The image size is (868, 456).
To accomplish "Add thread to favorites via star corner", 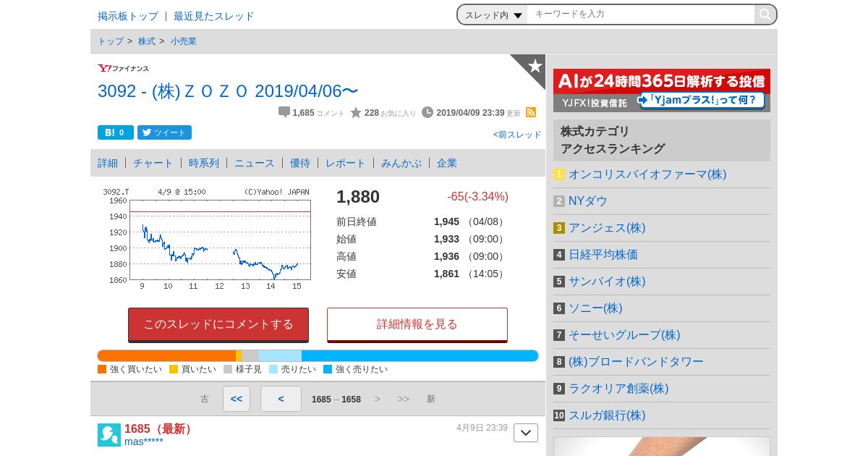I will 535,66.
